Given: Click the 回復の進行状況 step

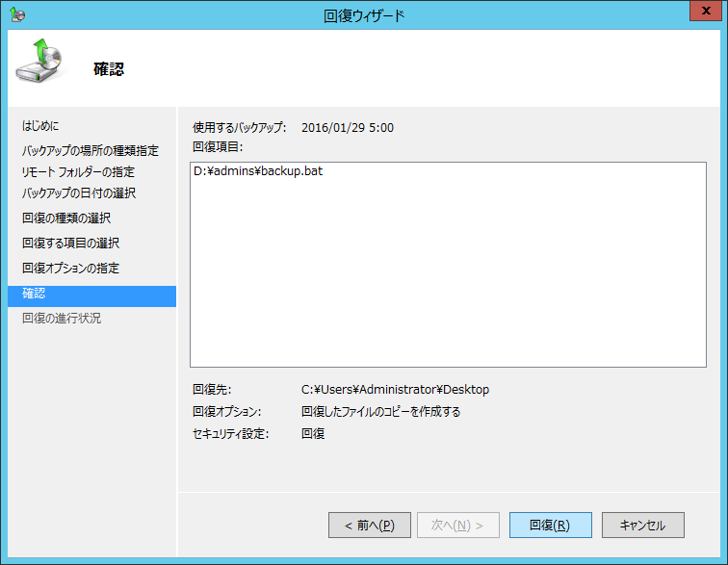Looking at the screenshot, I should pos(62,319).
